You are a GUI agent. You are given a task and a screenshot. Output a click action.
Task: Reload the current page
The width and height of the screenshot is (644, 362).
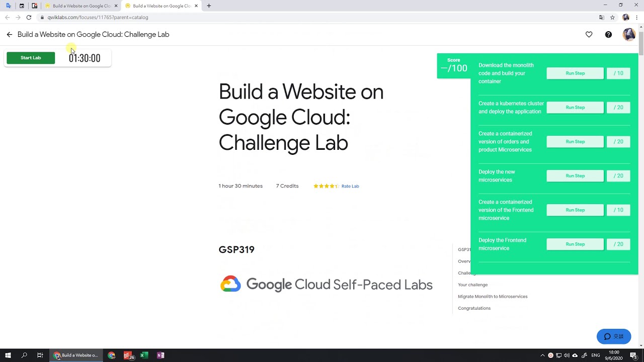pyautogui.click(x=29, y=17)
